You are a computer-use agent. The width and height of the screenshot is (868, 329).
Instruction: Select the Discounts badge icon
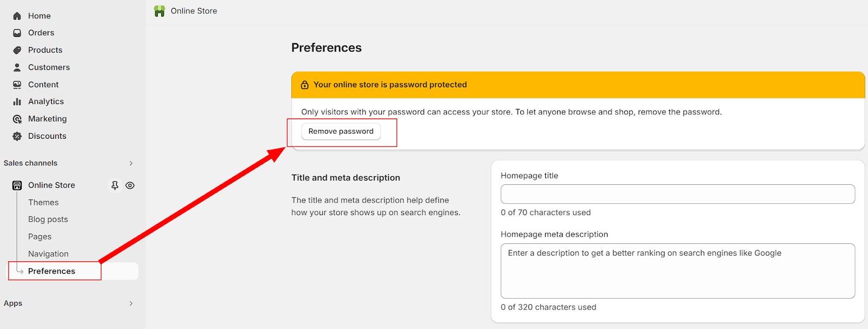[17, 136]
